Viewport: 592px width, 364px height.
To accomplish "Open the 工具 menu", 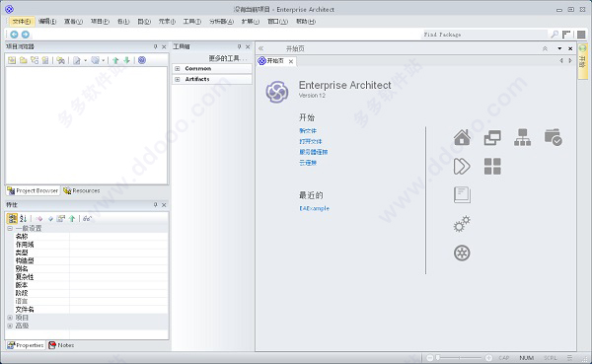I will pos(192,22).
